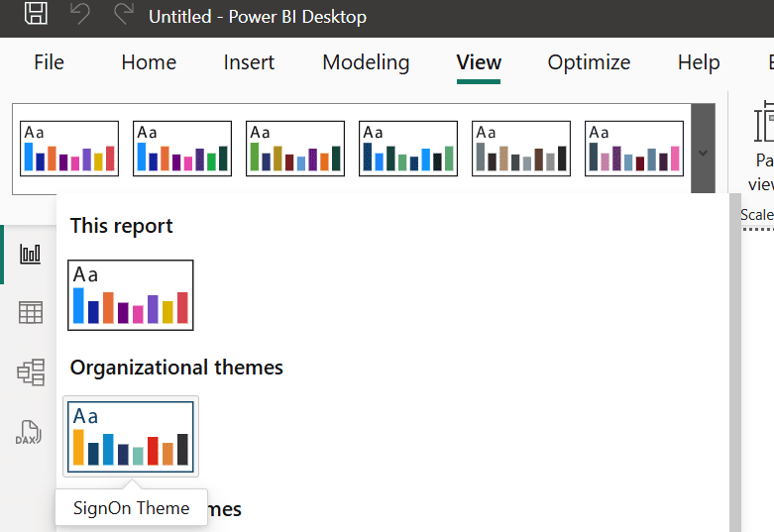Image resolution: width=774 pixels, height=532 pixels.
Task: Open the Insert ribbon tab
Action: pos(249,62)
